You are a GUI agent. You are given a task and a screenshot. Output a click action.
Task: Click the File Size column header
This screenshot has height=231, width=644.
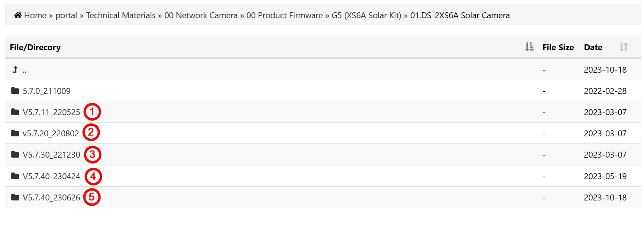click(x=558, y=47)
